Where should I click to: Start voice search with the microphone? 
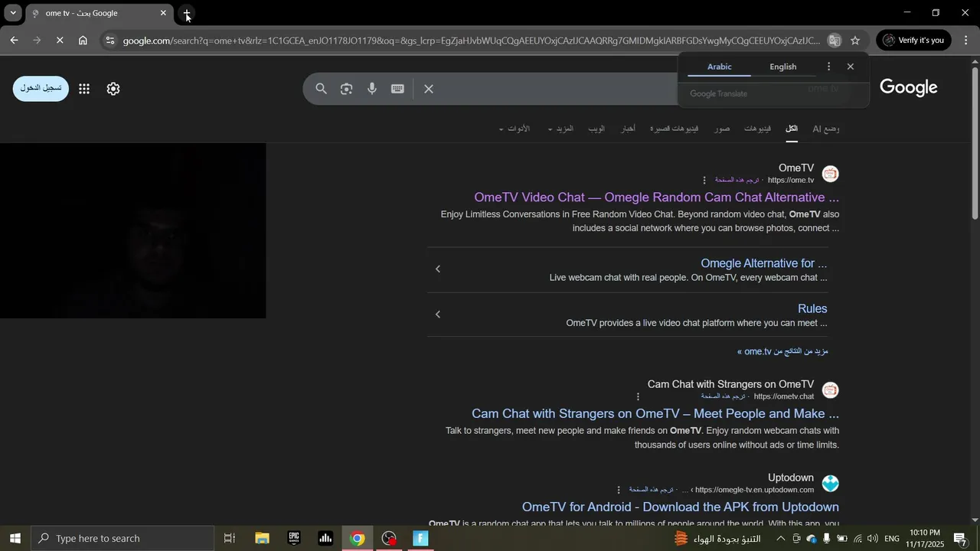[x=372, y=89]
